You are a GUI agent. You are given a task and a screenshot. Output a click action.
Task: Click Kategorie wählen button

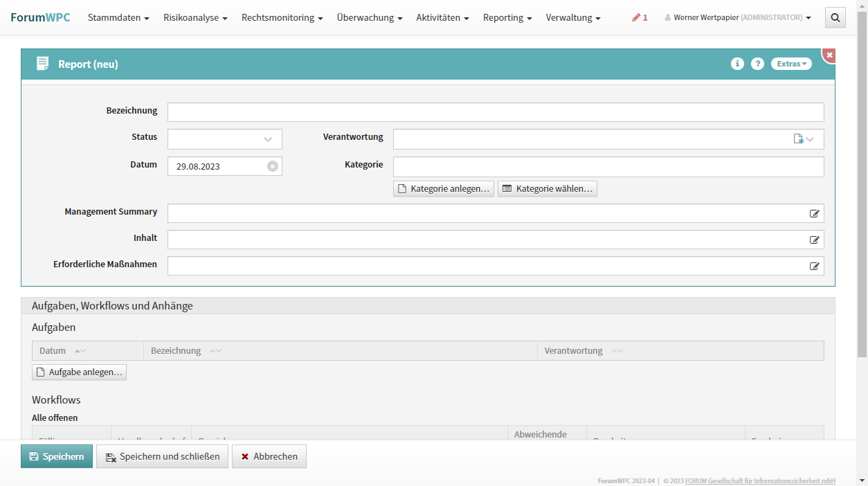(547, 188)
